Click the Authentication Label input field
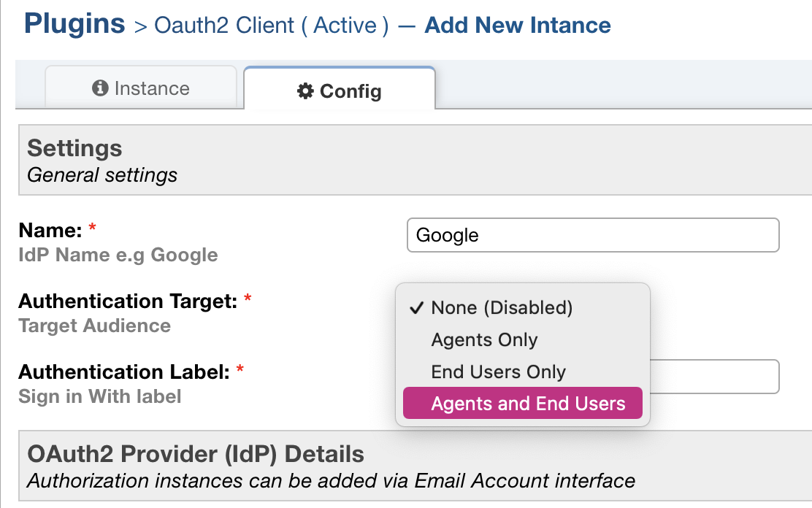The image size is (812, 508). pyautogui.click(x=715, y=377)
